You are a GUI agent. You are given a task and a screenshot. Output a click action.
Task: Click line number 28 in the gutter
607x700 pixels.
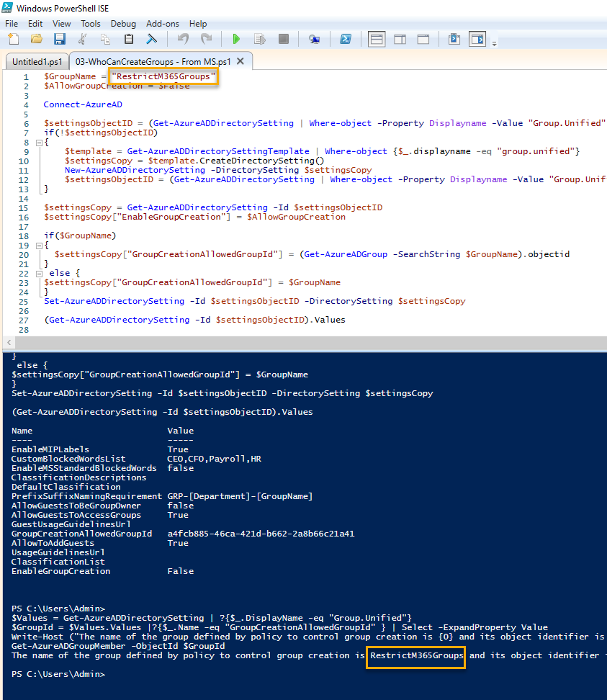pos(24,330)
